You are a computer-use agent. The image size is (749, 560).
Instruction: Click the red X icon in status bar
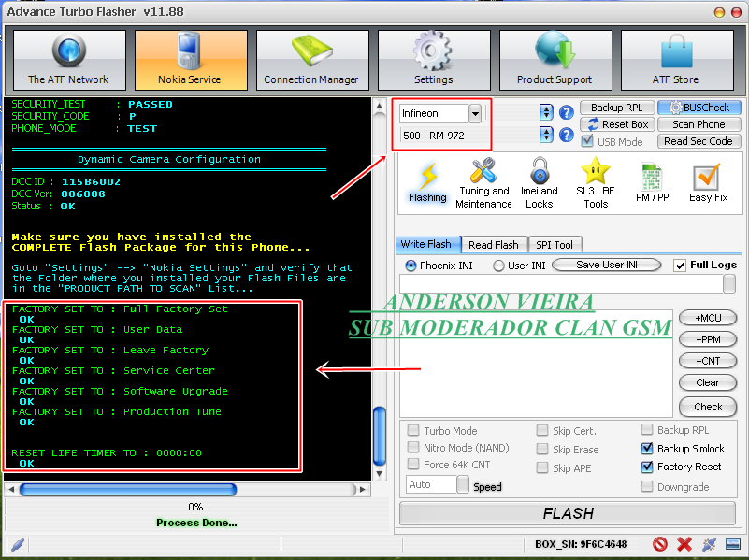pyautogui.click(x=684, y=544)
